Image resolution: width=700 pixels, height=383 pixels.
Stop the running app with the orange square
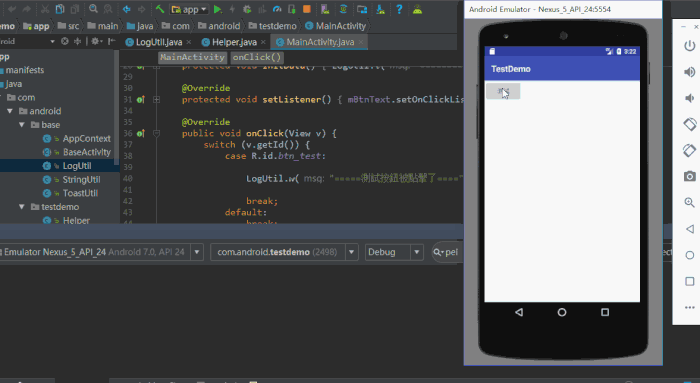307,9
